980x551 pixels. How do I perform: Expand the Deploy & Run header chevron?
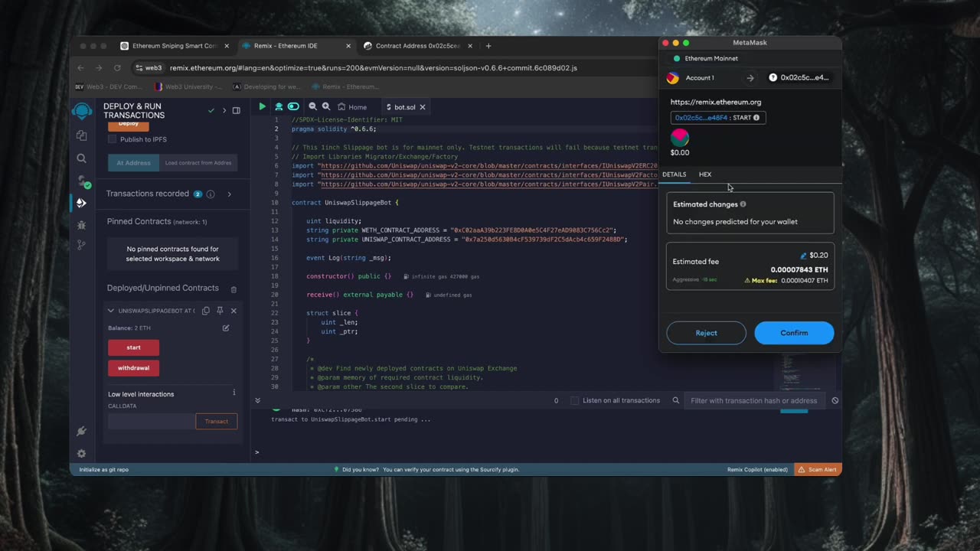coord(224,110)
